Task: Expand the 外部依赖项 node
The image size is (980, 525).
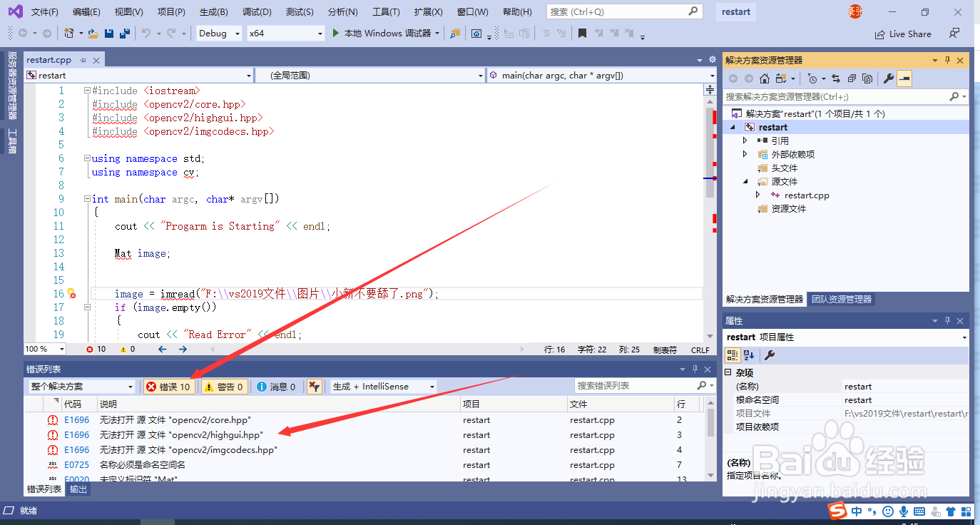Action: click(745, 154)
